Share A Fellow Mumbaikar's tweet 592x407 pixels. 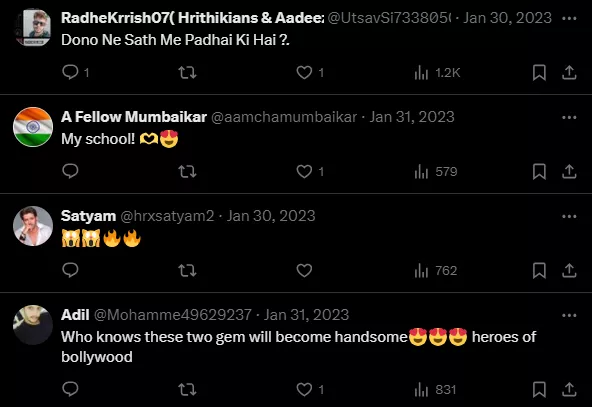(x=569, y=171)
